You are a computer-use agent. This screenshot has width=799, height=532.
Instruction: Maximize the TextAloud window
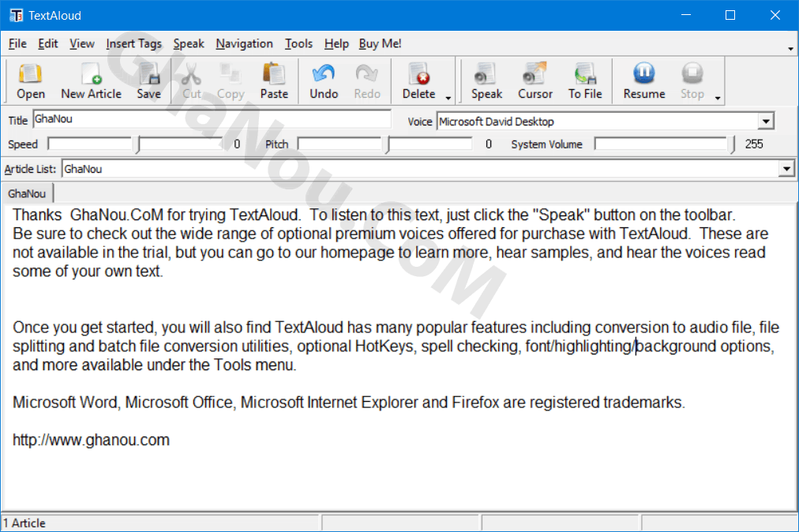[730, 15]
